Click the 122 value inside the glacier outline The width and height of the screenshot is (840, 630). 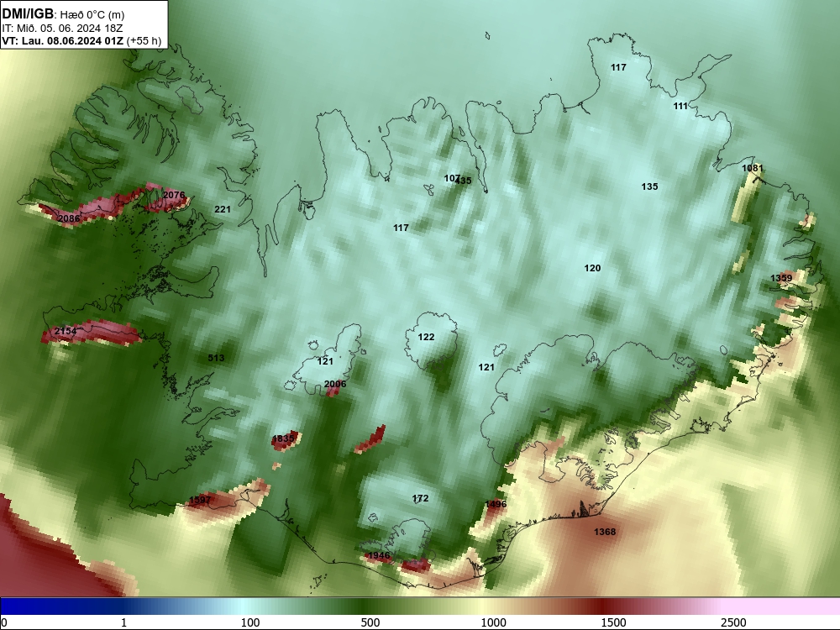tap(427, 337)
